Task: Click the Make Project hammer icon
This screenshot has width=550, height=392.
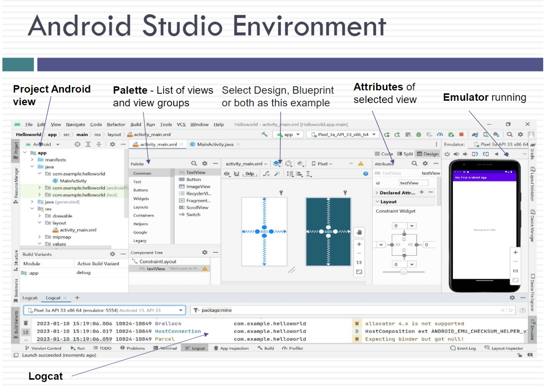Action: point(264,134)
